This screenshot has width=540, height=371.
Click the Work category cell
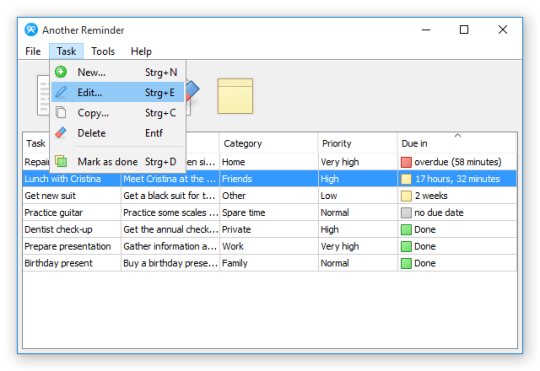coord(269,246)
